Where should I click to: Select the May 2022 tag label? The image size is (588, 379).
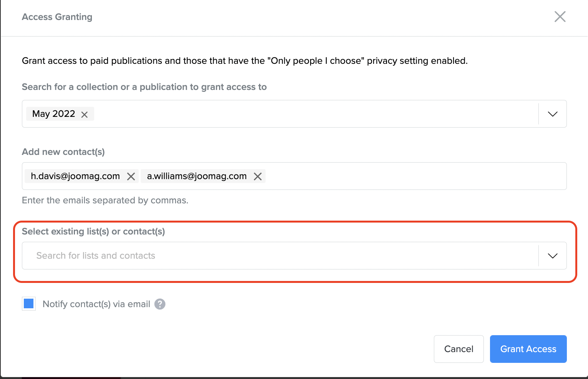click(x=54, y=114)
